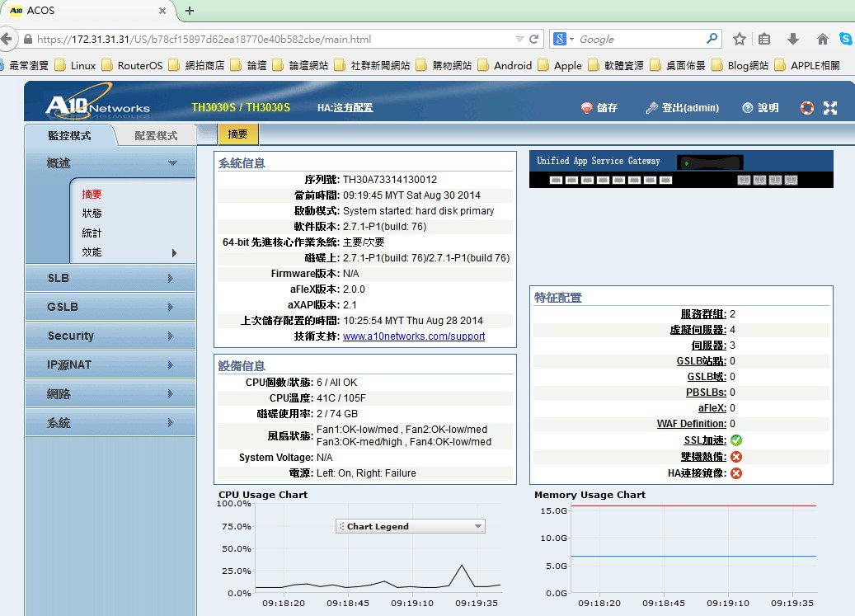The image size is (855, 616).
Task: Click the reload page icon
Action: tap(533, 40)
